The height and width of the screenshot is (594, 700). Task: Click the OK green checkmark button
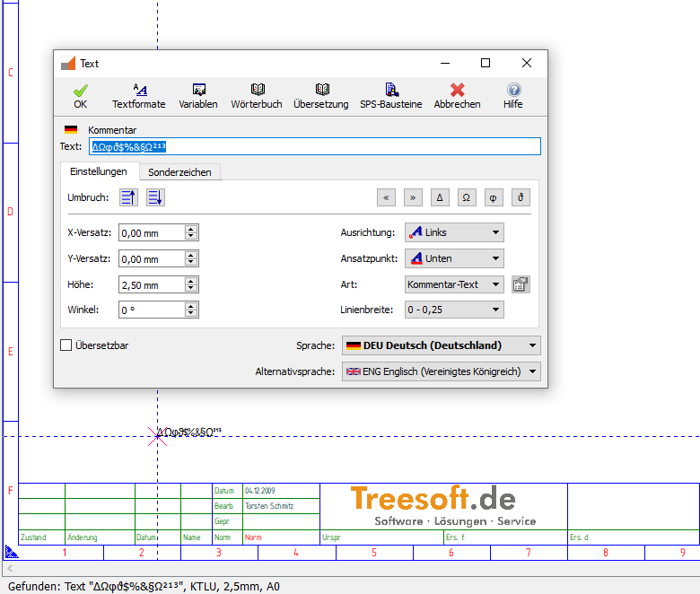pos(81,95)
